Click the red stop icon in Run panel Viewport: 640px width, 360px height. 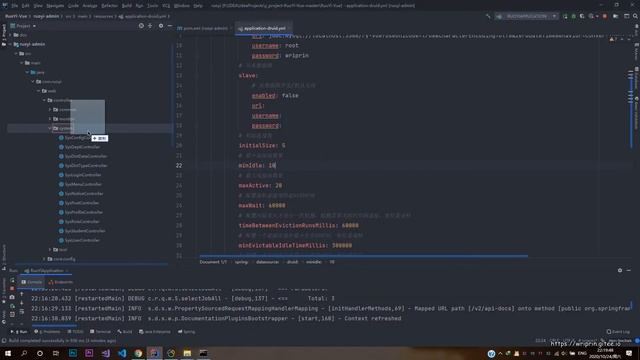click(x=12, y=289)
